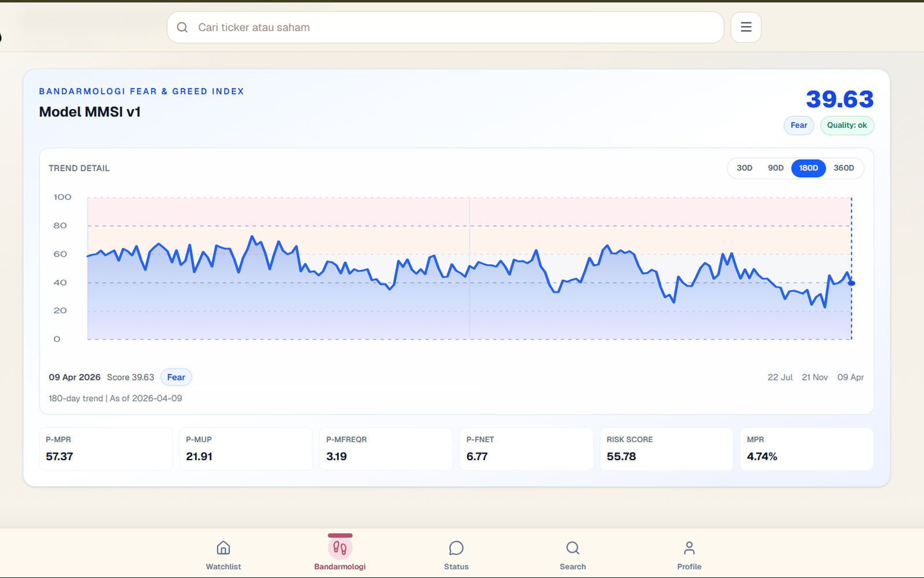This screenshot has height=578, width=924.
Task: Open the P-MPR metric card
Action: [106, 449]
